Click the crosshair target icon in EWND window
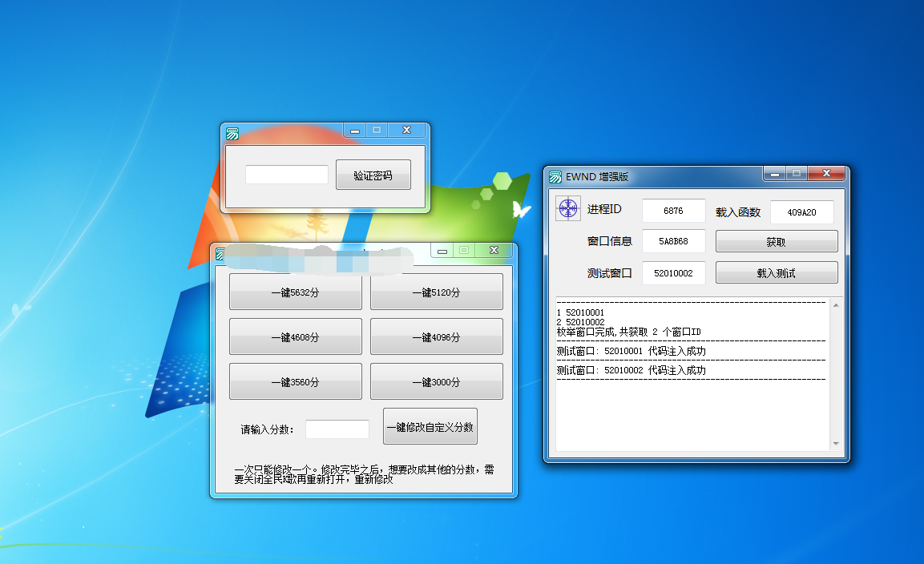 [x=568, y=208]
